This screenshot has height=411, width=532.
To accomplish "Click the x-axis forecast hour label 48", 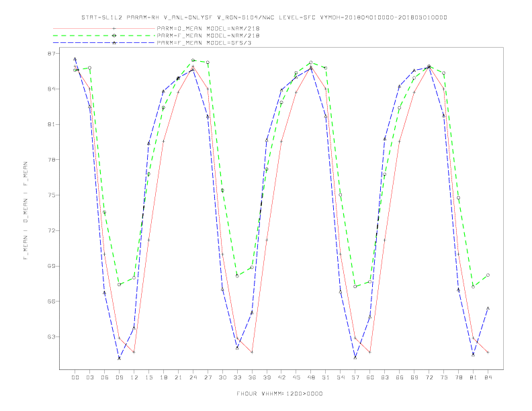I will coord(311,377).
